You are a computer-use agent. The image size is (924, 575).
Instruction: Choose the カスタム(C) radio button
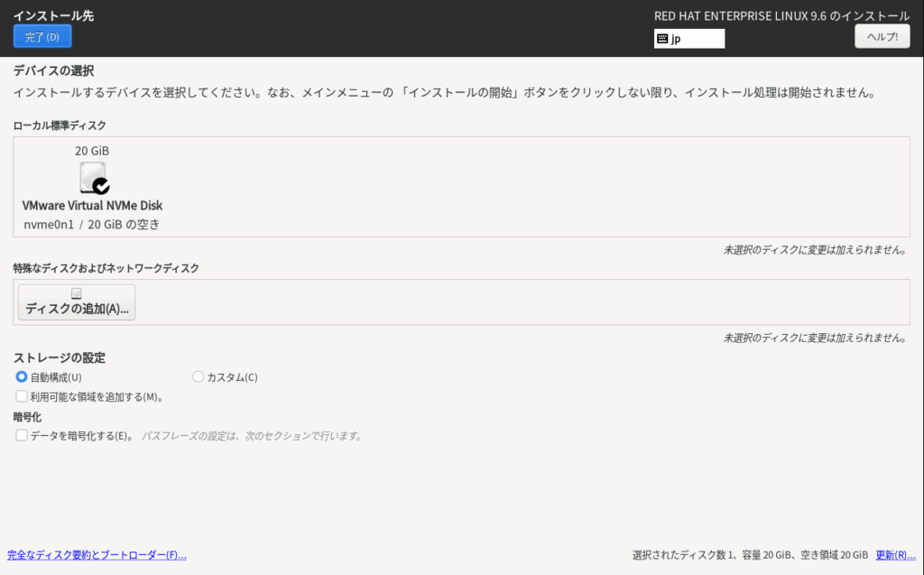coord(199,377)
